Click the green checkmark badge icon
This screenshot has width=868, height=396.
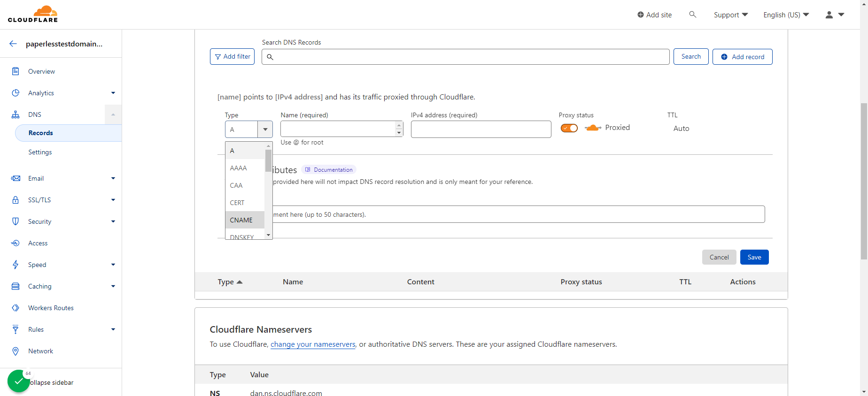click(x=19, y=381)
